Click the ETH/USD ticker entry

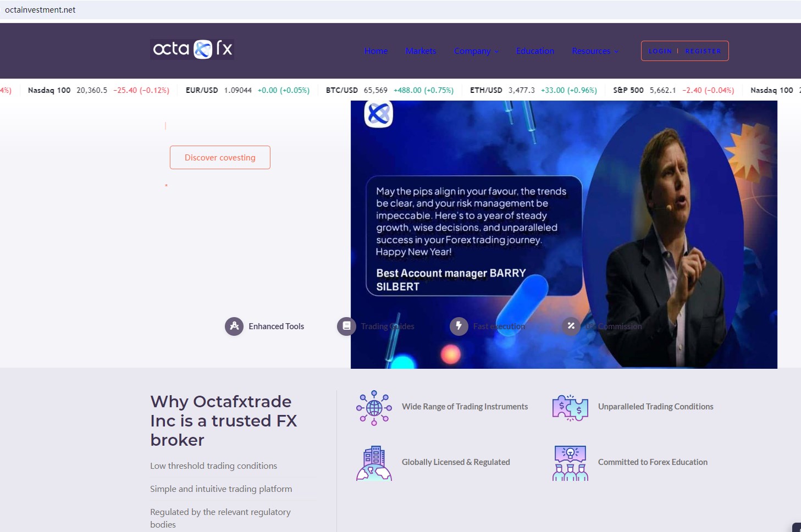click(x=533, y=90)
